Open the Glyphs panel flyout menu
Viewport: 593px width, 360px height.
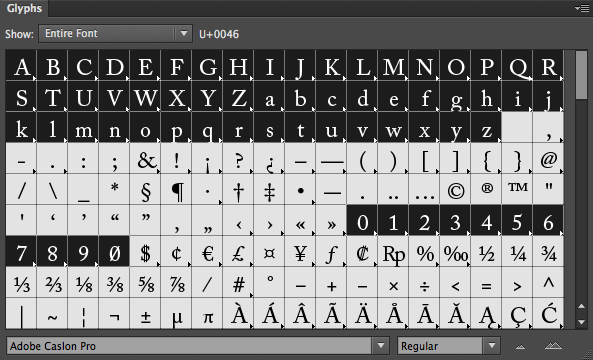[582, 8]
